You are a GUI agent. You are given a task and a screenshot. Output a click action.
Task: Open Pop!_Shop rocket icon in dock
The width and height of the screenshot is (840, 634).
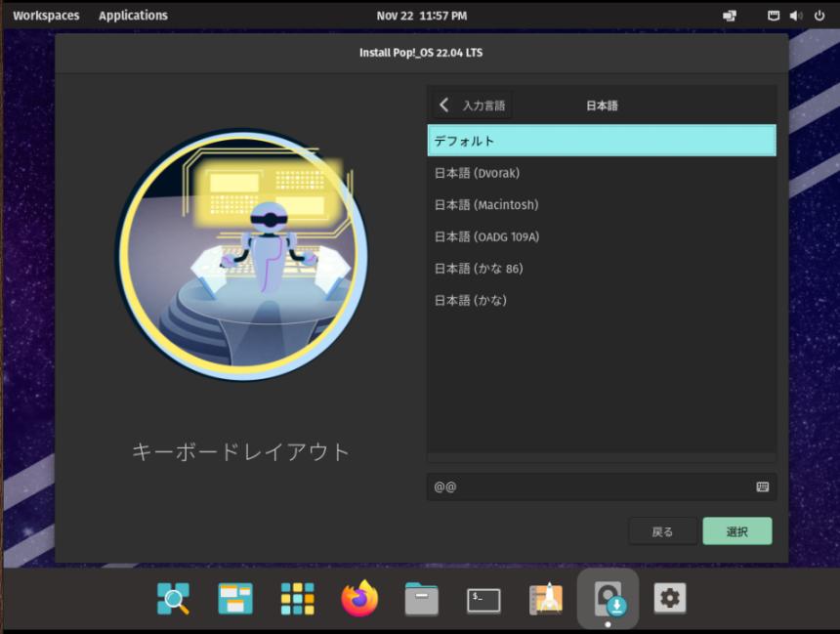pyautogui.click(x=546, y=598)
